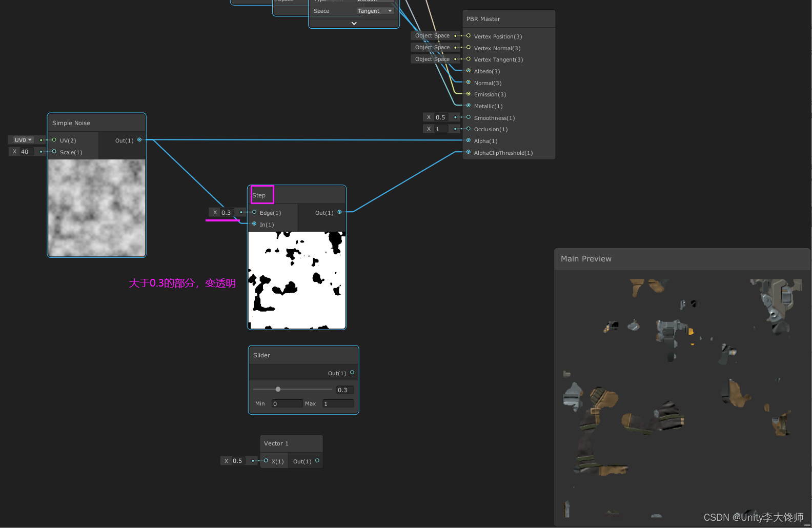Click Simple Noise Out(1) output port

pyautogui.click(x=139, y=139)
